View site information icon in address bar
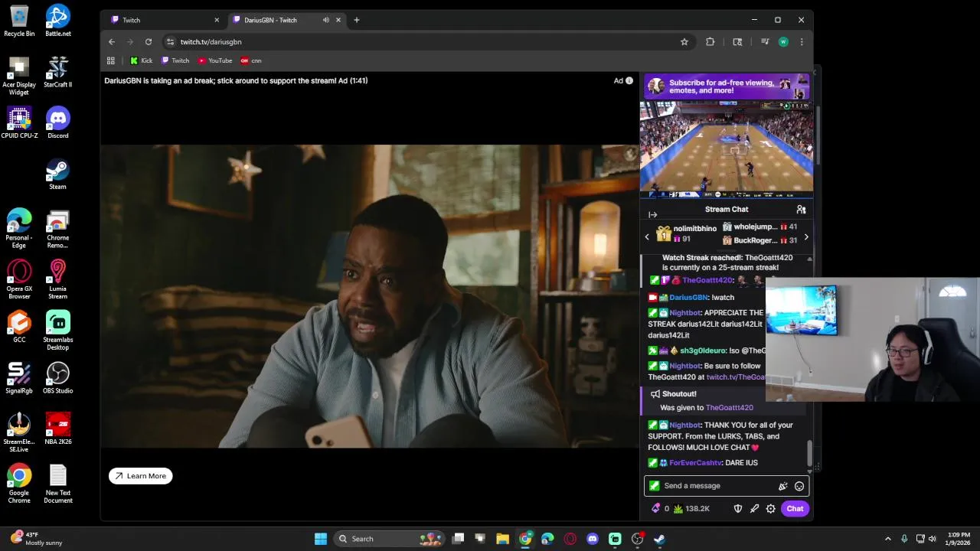The height and width of the screenshot is (551, 980). tap(170, 41)
